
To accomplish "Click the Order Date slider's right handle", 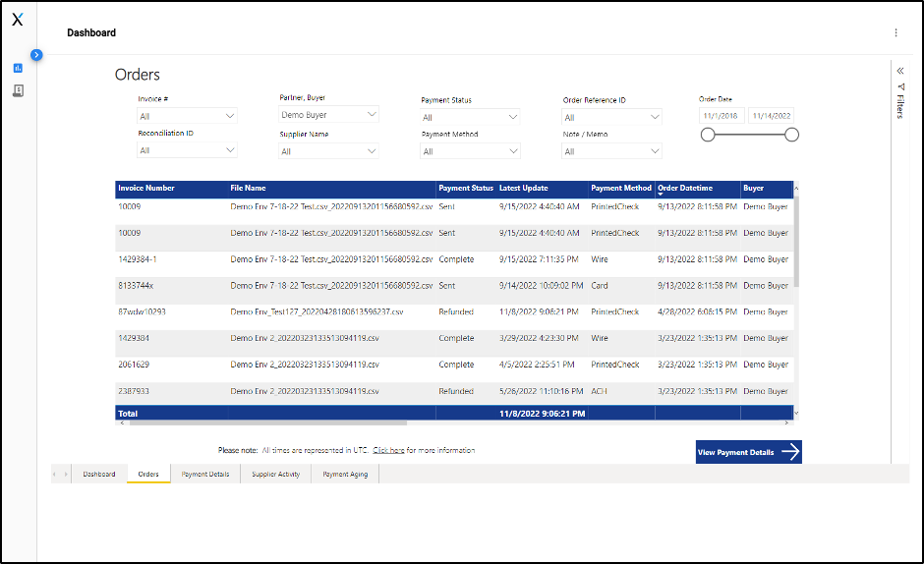I will pos(792,135).
